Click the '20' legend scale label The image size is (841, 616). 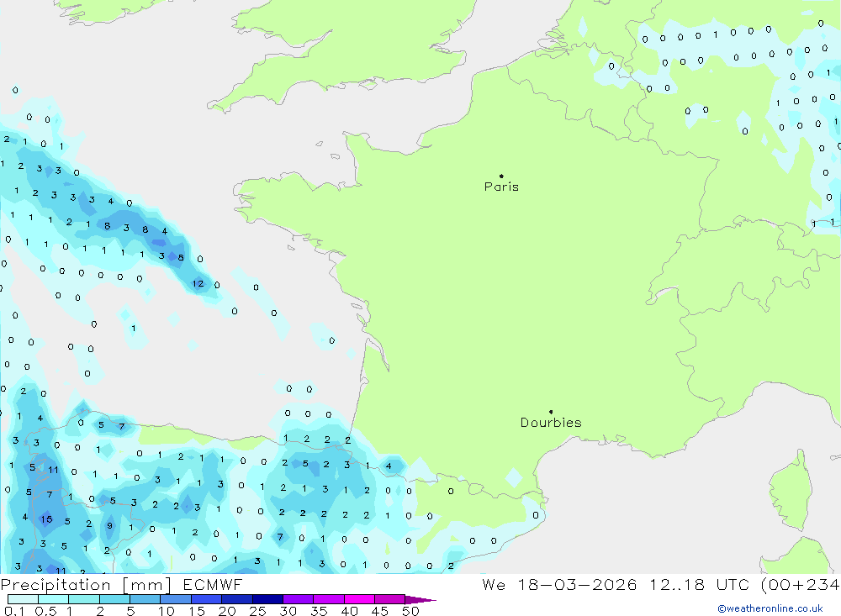pos(227,611)
